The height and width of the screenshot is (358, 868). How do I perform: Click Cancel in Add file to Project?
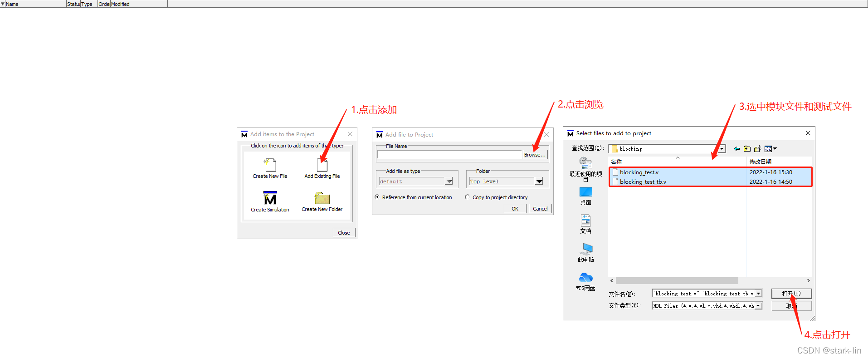pyautogui.click(x=540, y=209)
